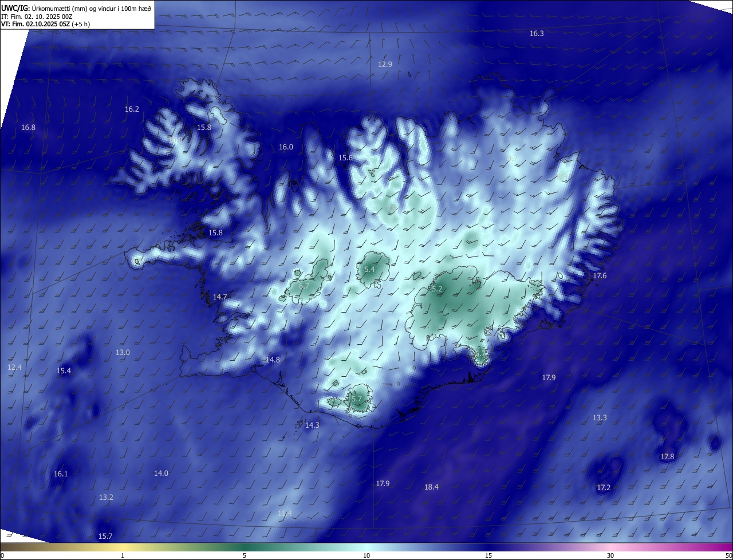Click the 15.7 value label
Viewport: 733px width, 560px height.
pos(105,537)
